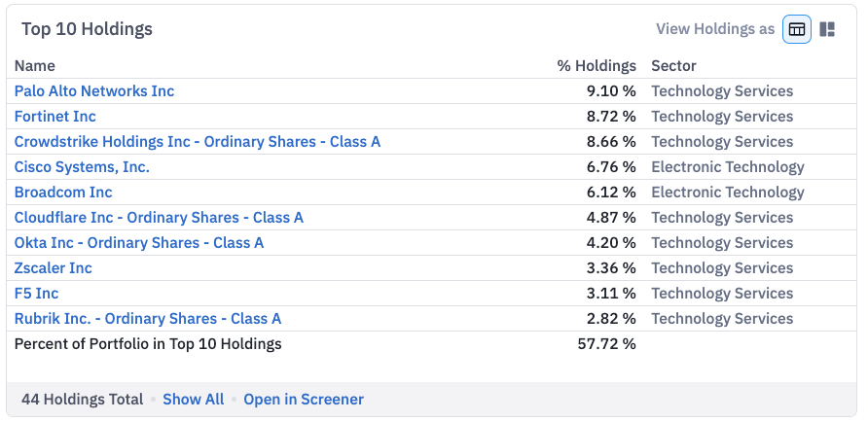Switch to table view of holdings

click(797, 29)
